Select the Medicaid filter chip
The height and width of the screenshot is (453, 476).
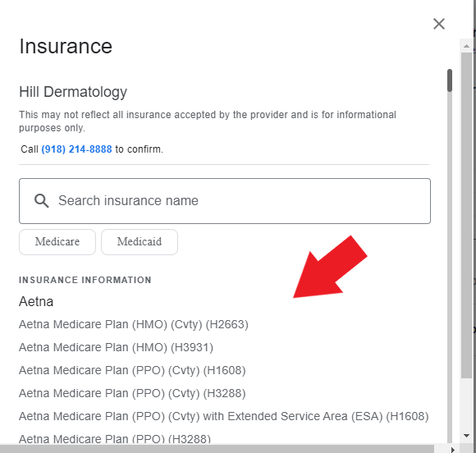(x=140, y=242)
